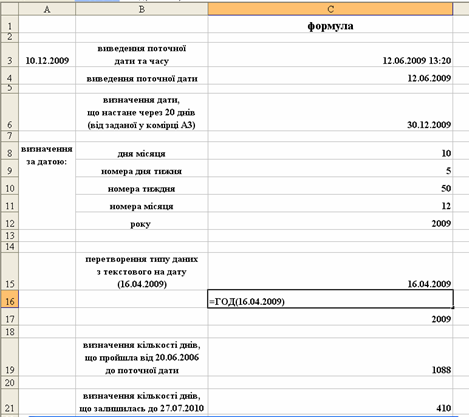Viewport: 470px width, 418px height.
Task: Click 'виведення поточної дати та часу' cell
Action: 142,55
